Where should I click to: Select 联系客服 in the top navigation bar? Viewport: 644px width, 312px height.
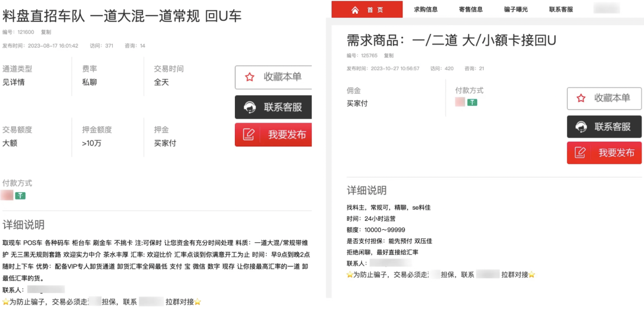click(561, 10)
